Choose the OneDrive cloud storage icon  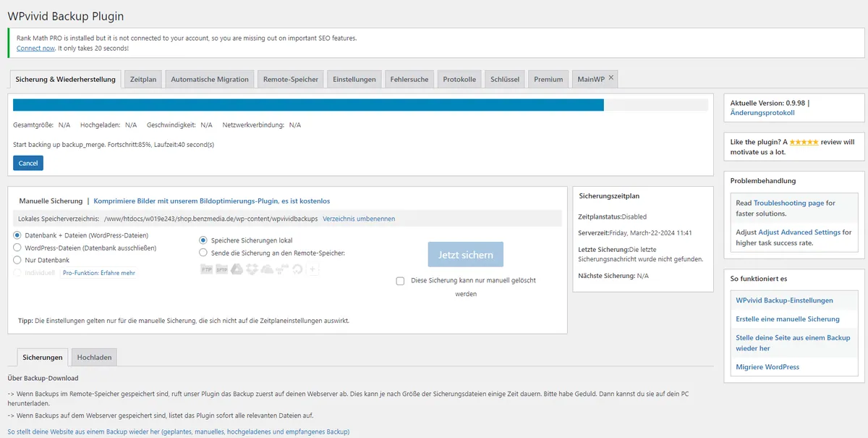click(x=267, y=270)
